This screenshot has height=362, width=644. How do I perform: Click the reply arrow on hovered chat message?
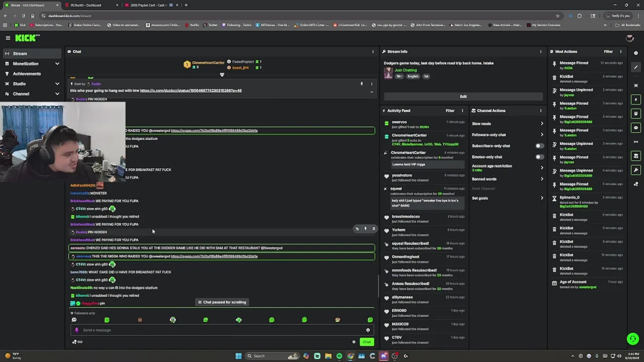coord(357,229)
